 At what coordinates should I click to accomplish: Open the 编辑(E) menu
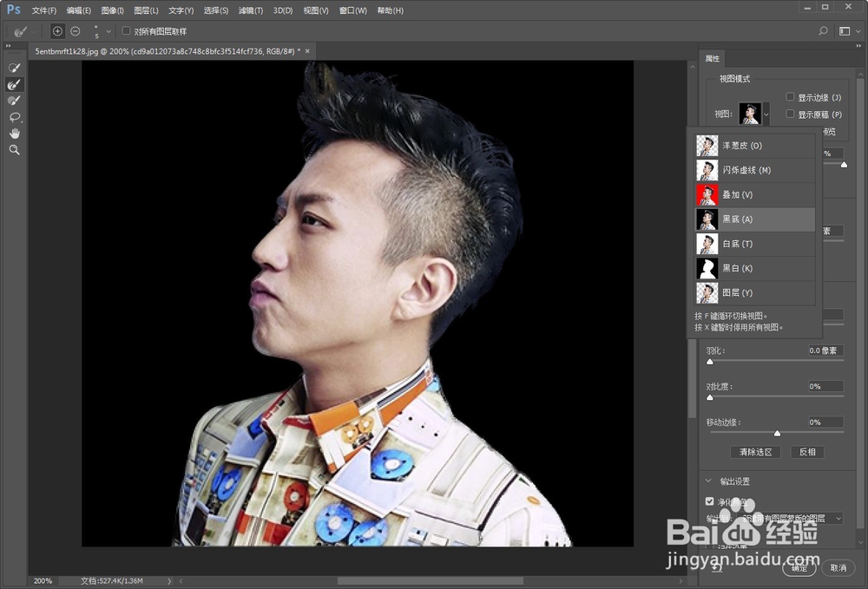[x=79, y=10]
